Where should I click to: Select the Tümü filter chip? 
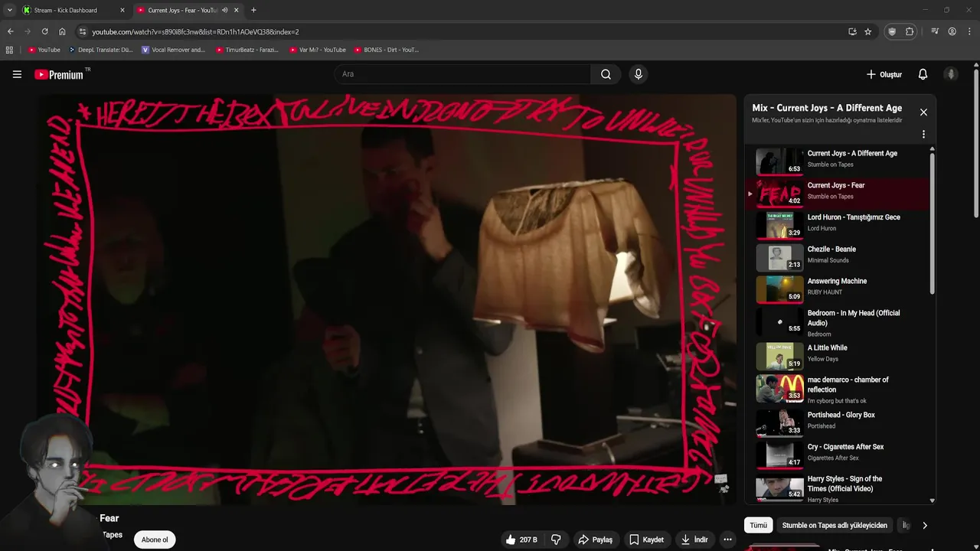(758, 526)
